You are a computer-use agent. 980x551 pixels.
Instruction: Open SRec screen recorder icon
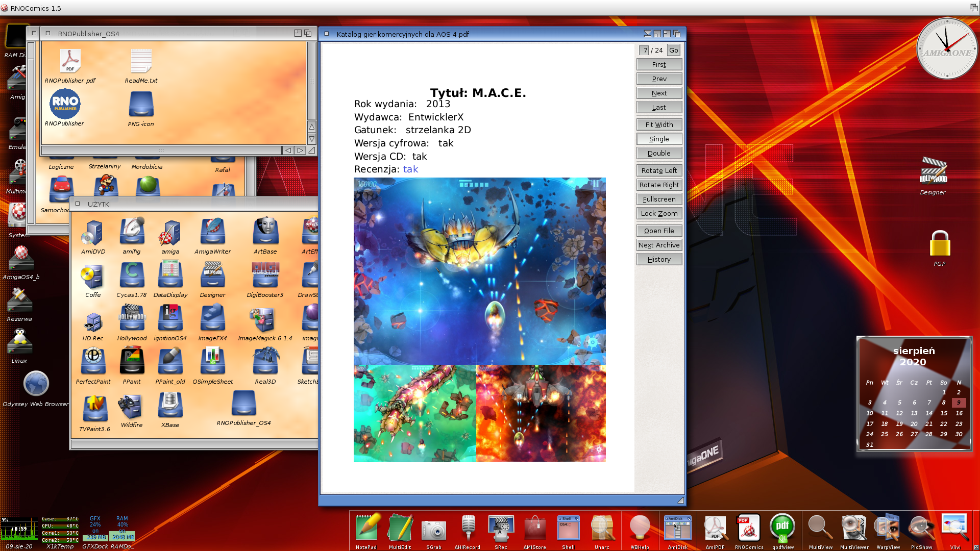(501, 528)
